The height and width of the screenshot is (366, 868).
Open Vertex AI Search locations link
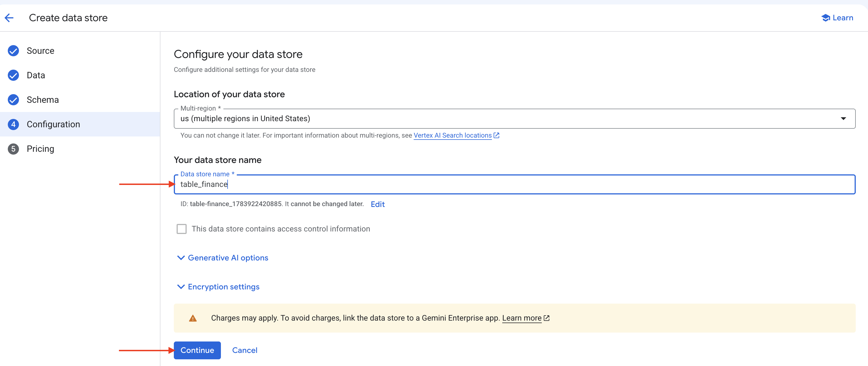(453, 135)
